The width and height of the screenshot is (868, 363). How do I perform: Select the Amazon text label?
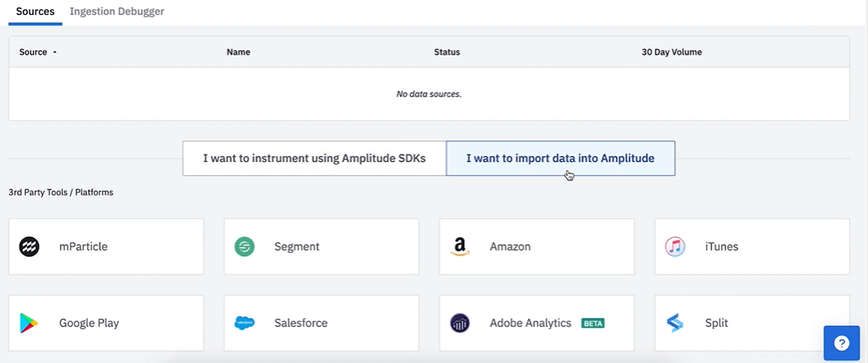tap(510, 246)
